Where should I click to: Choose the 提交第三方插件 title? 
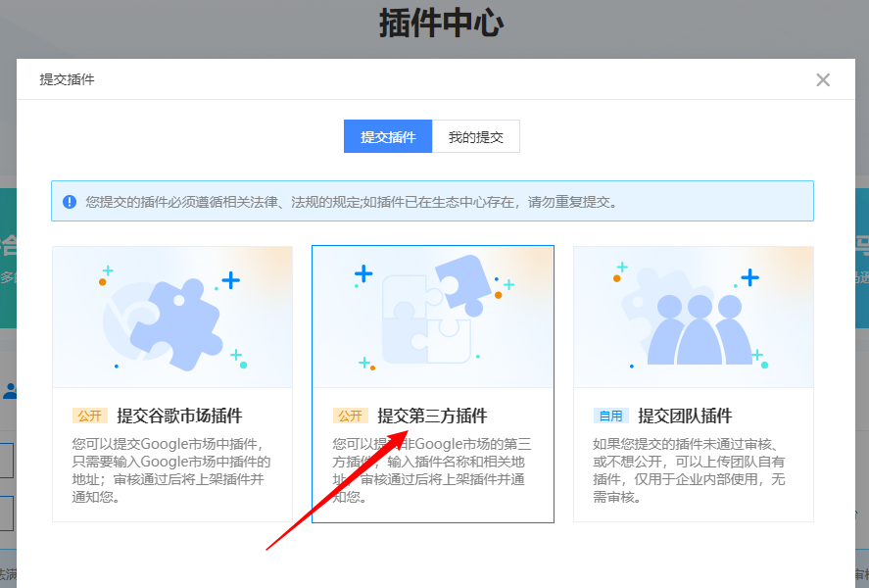coord(432,416)
